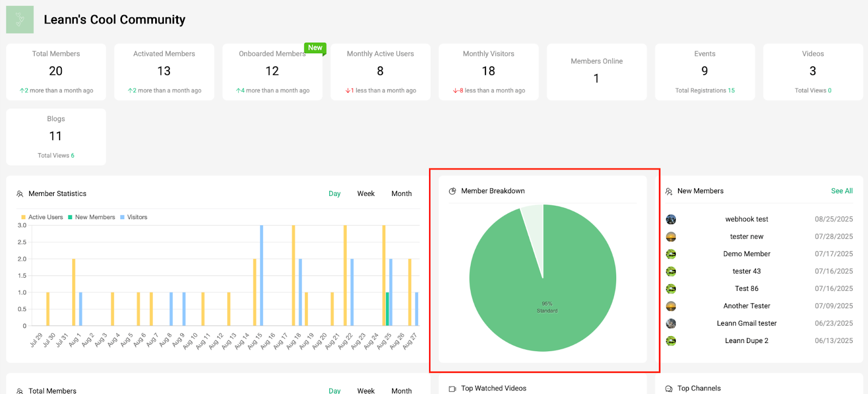Click the Top Channels chat icon
Screen dimensions: 868x394
pyautogui.click(x=669, y=389)
